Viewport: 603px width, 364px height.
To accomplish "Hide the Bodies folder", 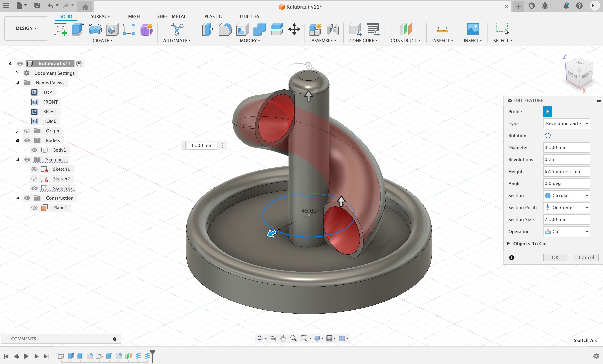I will 27,140.
